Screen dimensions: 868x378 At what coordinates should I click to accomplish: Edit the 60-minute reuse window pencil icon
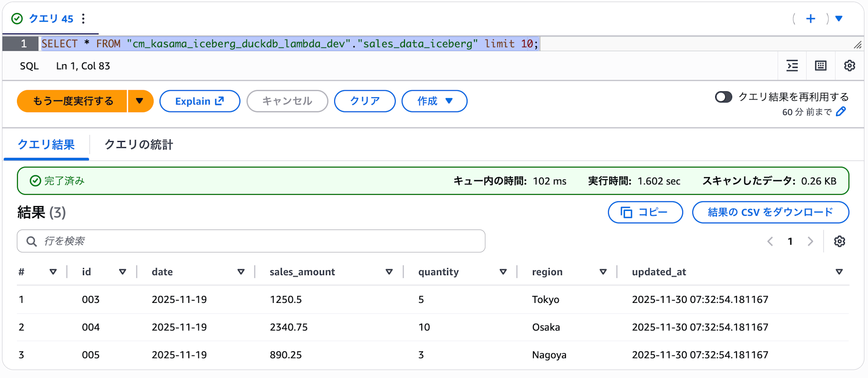point(841,112)
